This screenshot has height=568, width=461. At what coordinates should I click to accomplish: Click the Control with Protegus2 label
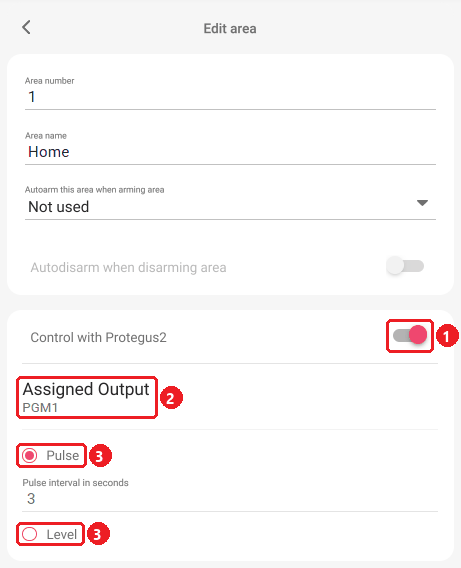pos(99,337)
